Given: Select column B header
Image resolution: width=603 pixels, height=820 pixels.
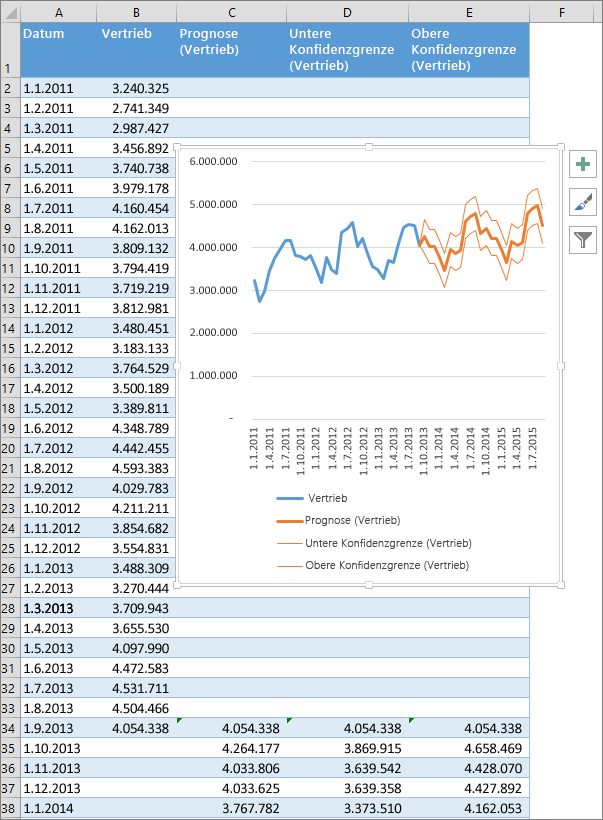Looking at the screenshot, I should tap(136, 12).
